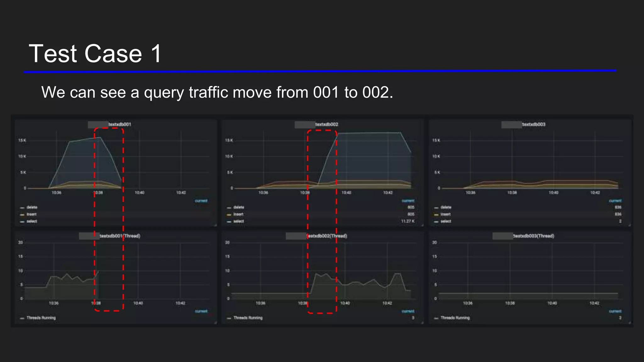Viewport: 644px width, 362px height.
Task: Open Threads Running color swatch in testxdb003(Thread) legend
Action: pos(436,318)
